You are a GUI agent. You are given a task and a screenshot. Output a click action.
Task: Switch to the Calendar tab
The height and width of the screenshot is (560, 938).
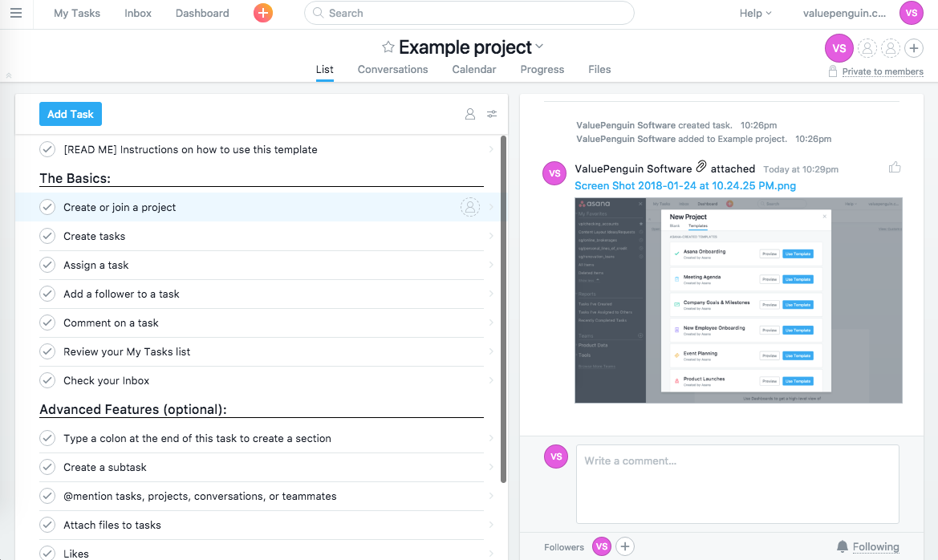click(473, 70)
